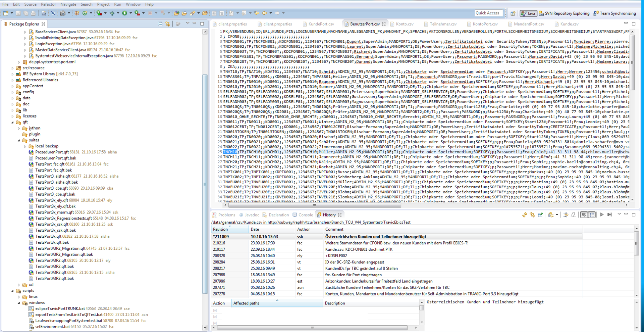Click the Forward navigation arrow
This screenshot has height=332, width=644.
(x=277, y=13)
